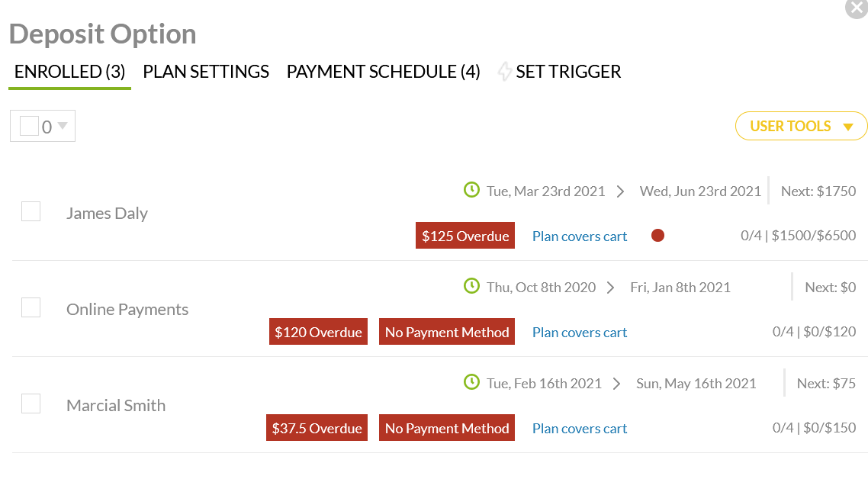868x492 pixels.
Task: Click the arrow between Online Payments dates
Action: [611, 288]
